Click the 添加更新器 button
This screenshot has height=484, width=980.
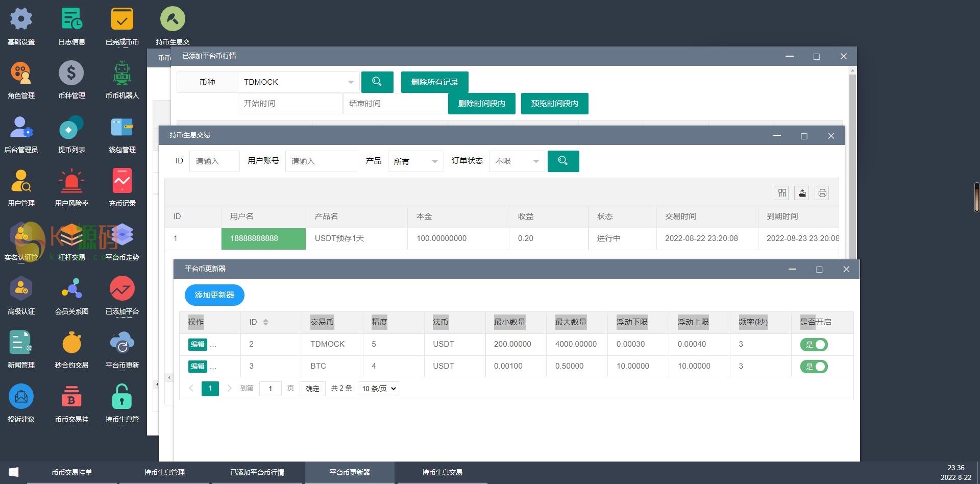[214, 295]
